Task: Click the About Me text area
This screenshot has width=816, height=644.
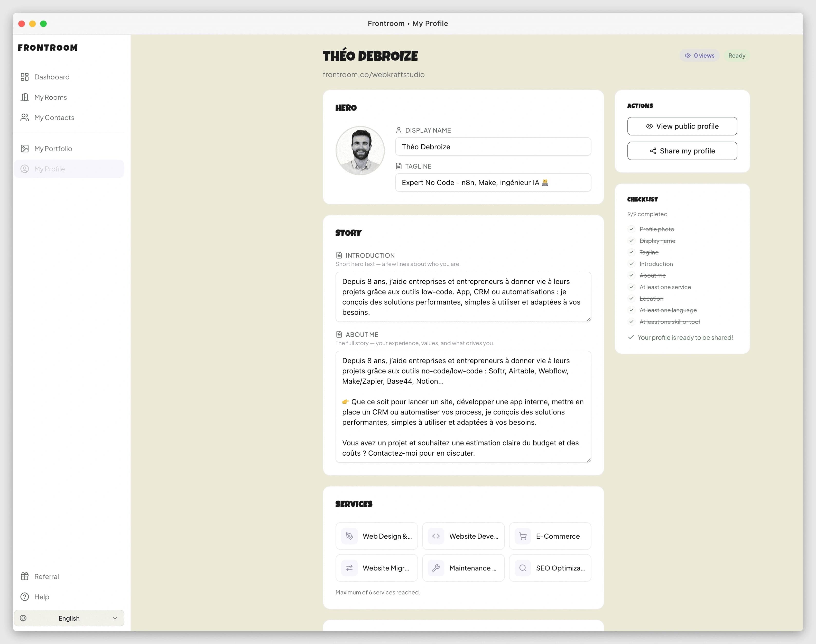Action: coord(463,407)
